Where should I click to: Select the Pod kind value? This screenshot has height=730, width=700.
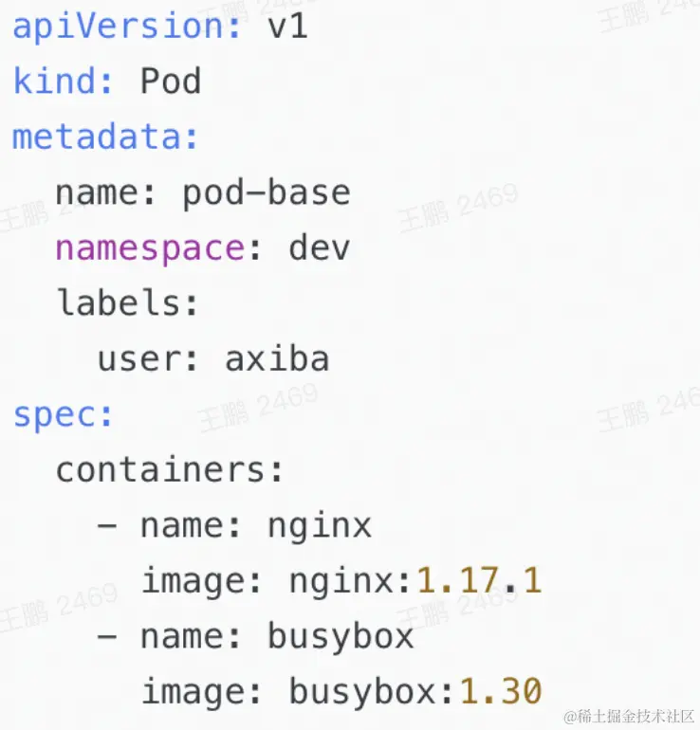coord(171,81)
